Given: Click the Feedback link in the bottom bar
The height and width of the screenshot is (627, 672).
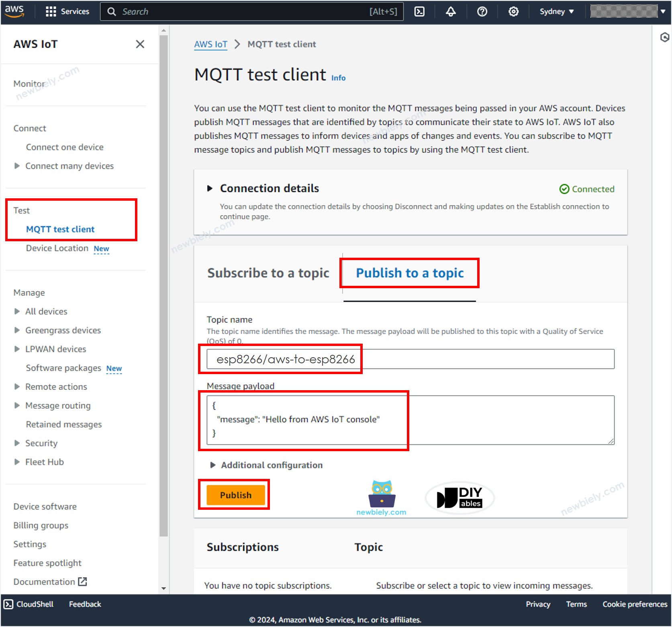Looking at the screenshot, I should [84, 604].
